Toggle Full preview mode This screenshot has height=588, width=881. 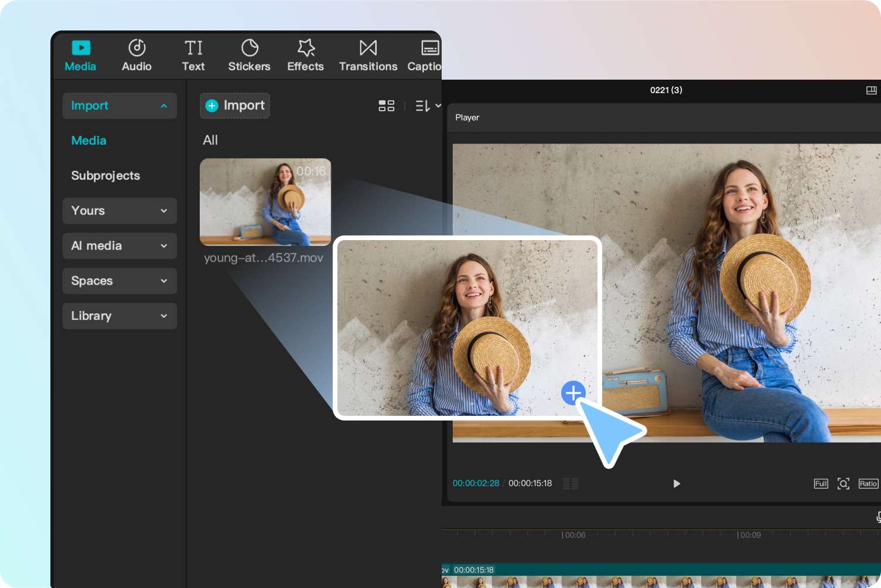coord(821,483)
